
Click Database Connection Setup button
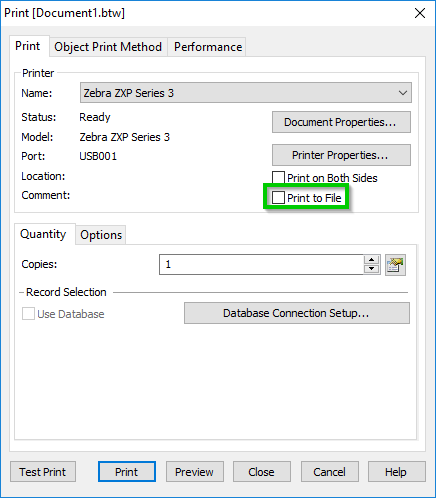(x=297, y=313)
